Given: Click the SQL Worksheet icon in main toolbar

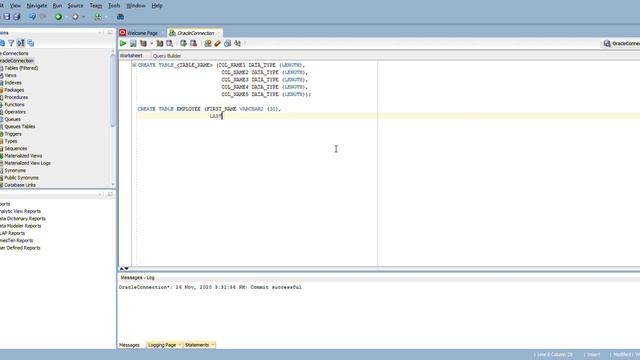Looking at the screenshot, I should [x=98, y=17].
